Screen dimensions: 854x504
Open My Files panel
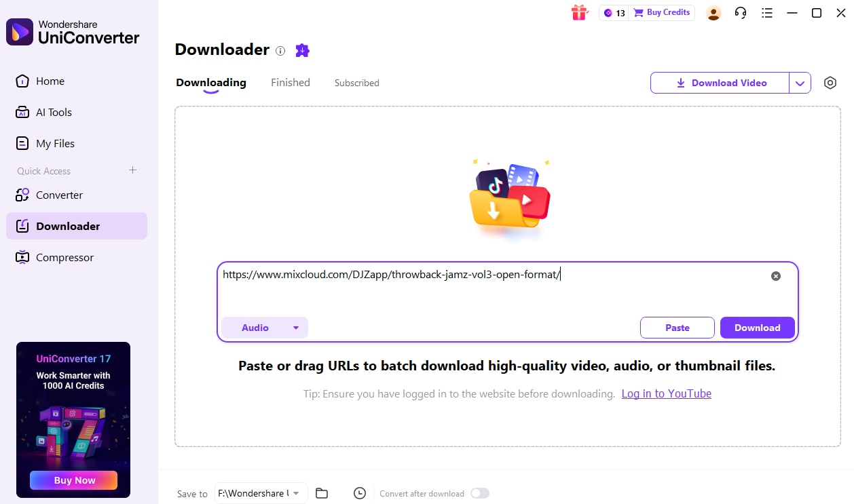(55, 143)
